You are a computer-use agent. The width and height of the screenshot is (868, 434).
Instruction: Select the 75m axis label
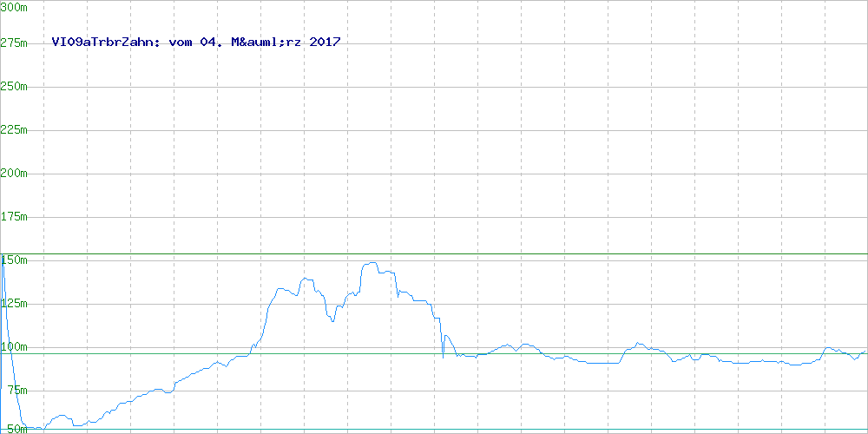17,391
